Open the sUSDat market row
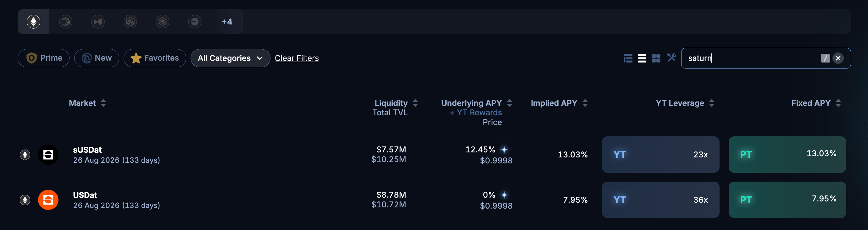The height and width of the screenshot is (230, 868). click(x=116, y=155)
